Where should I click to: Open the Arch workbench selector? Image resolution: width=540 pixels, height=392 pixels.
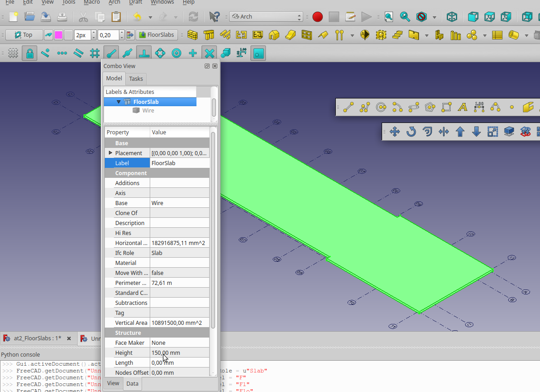[x=266, y=16]
